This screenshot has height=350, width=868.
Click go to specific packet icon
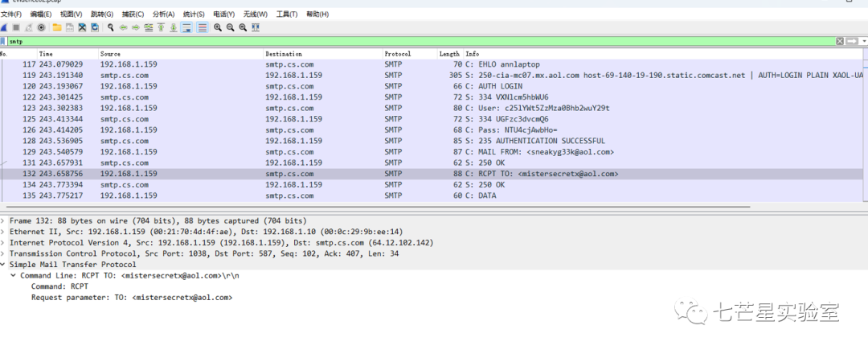(149, 27)
